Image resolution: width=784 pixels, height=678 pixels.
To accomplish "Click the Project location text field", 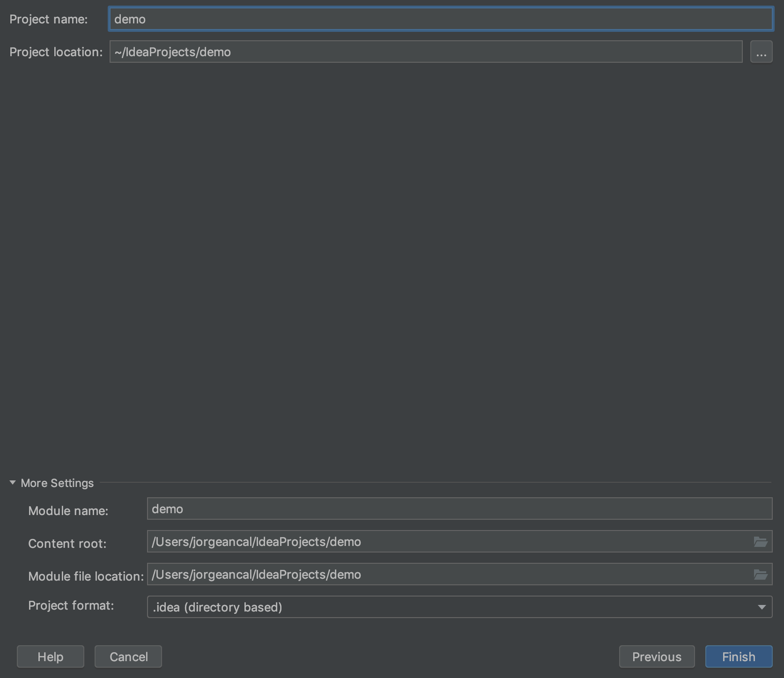I will (x=426, y=52).
